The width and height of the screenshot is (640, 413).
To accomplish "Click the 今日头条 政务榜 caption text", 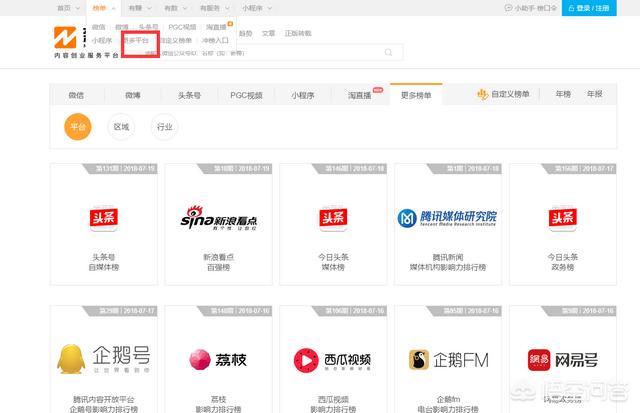I will [x=562, y=262].
